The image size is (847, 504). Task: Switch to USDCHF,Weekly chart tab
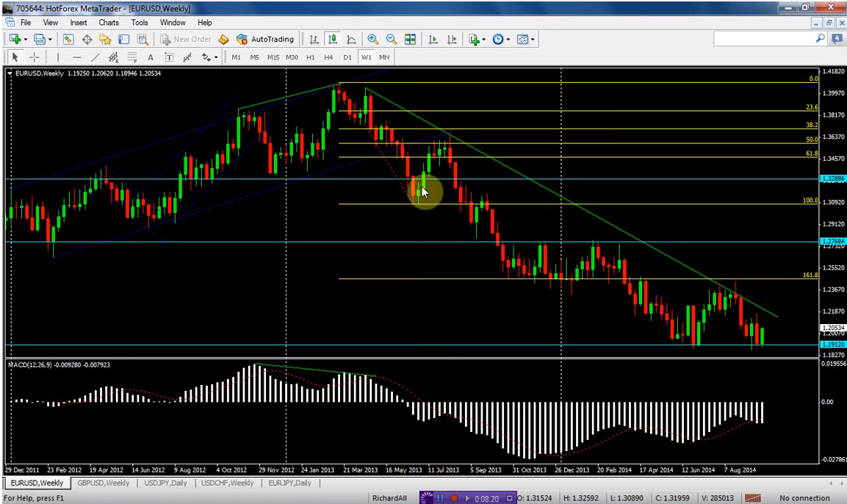tap(228, 483)
